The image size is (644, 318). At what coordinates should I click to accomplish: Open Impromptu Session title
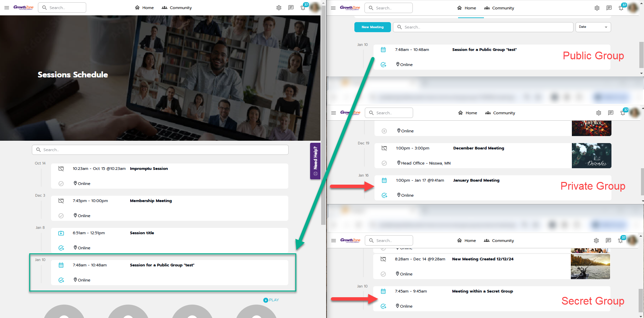coord(149,169)
